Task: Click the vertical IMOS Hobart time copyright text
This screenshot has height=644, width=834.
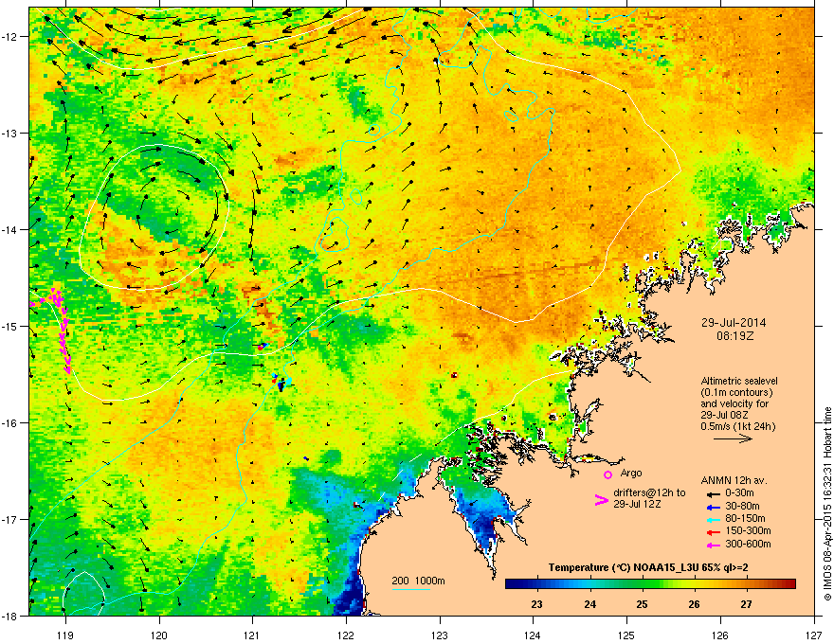Action: 827,504
